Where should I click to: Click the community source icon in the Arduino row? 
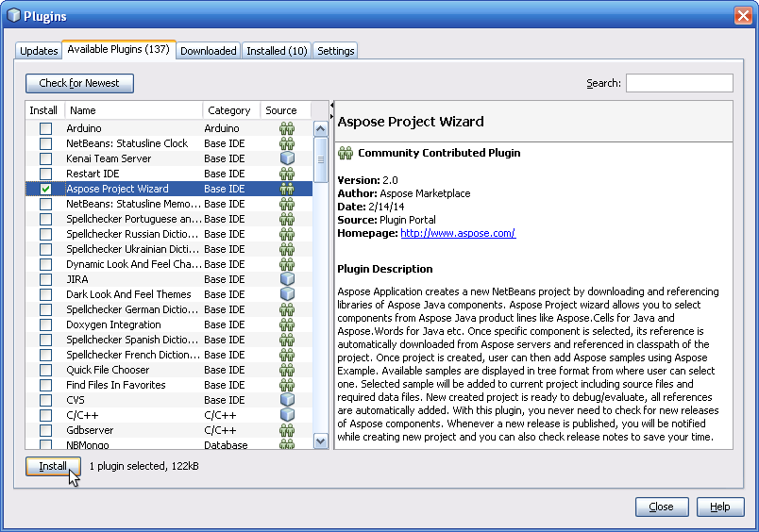(x=287, y=128)
